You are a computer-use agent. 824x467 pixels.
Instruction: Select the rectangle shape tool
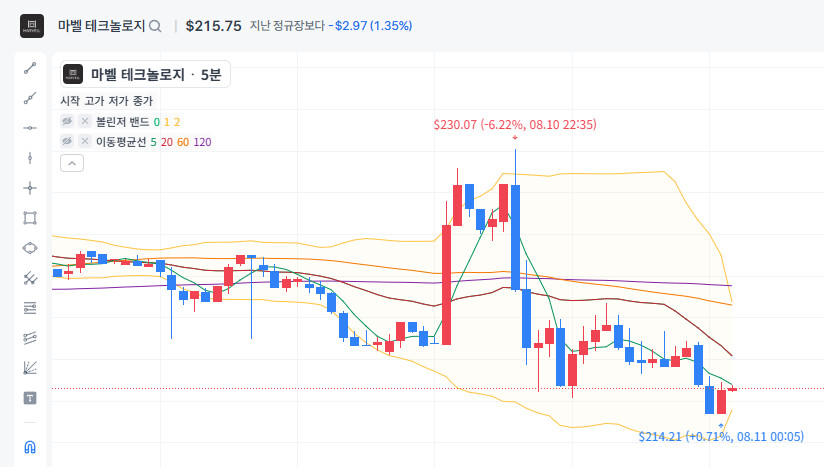pos(30,218)
